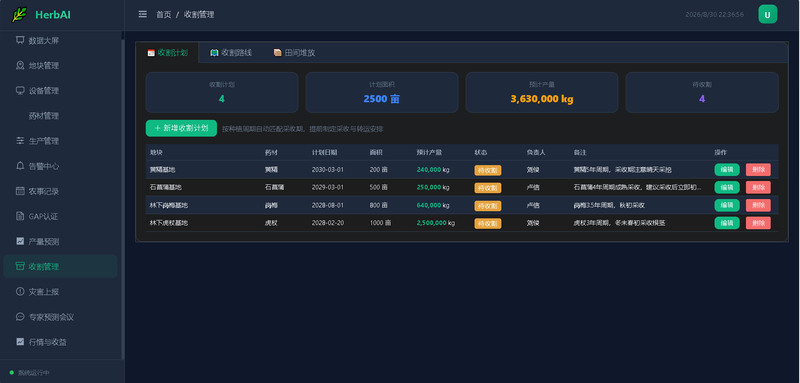Open the user avatar U menu

tap(767, 14)
